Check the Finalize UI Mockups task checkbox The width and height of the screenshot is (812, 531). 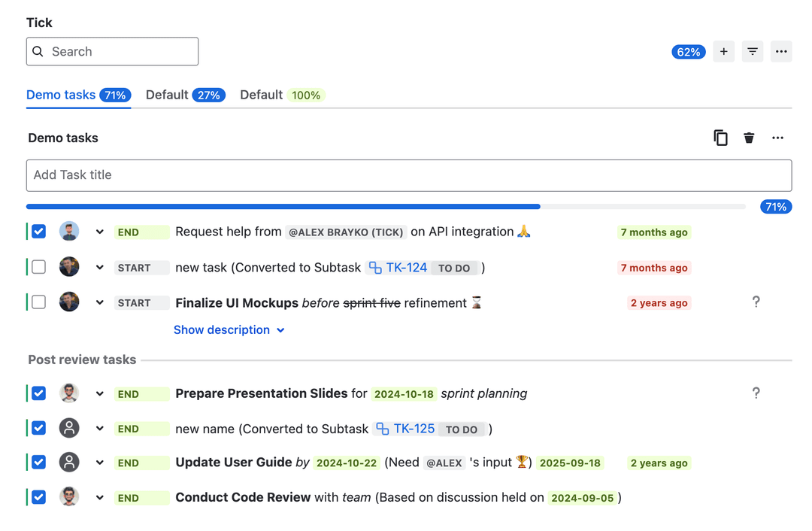39,302
